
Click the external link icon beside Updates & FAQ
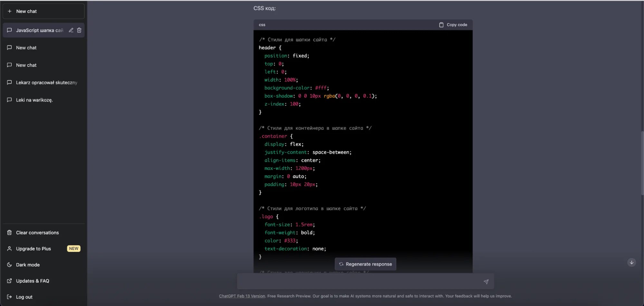tap(10, 281)
